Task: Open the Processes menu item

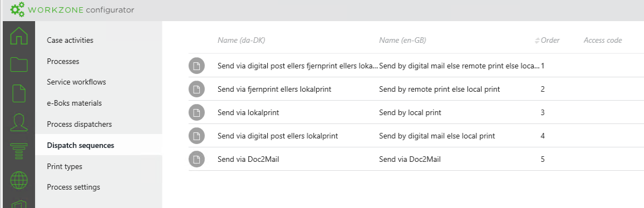Action: coord(63,61)
